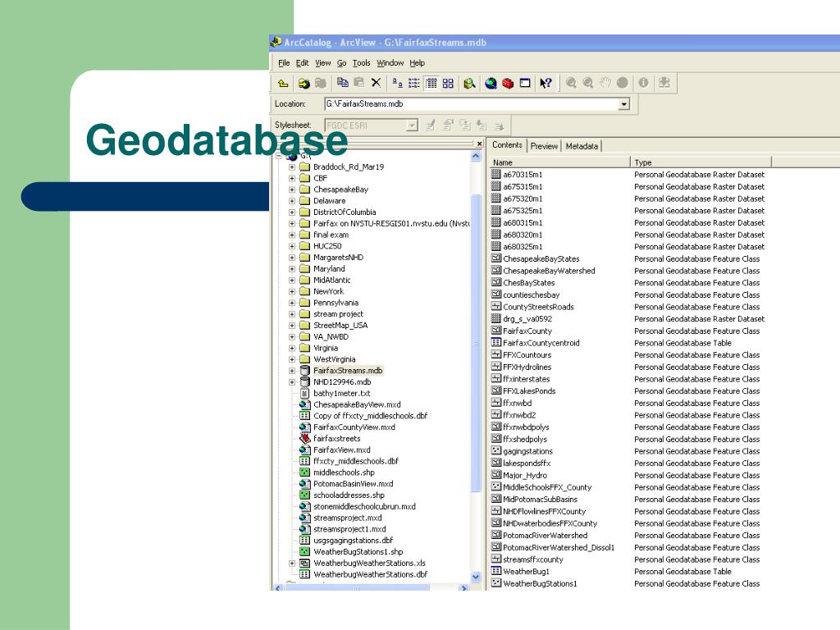Open the Search tool icon
Image resolution: width=840 pixels, height=630 pixels.
(x=469, y=83)
